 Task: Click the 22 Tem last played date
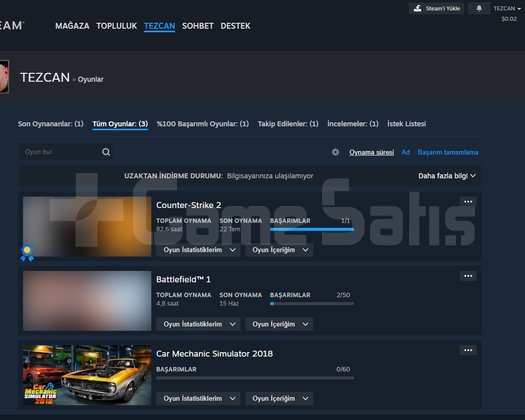click(230, 229)
